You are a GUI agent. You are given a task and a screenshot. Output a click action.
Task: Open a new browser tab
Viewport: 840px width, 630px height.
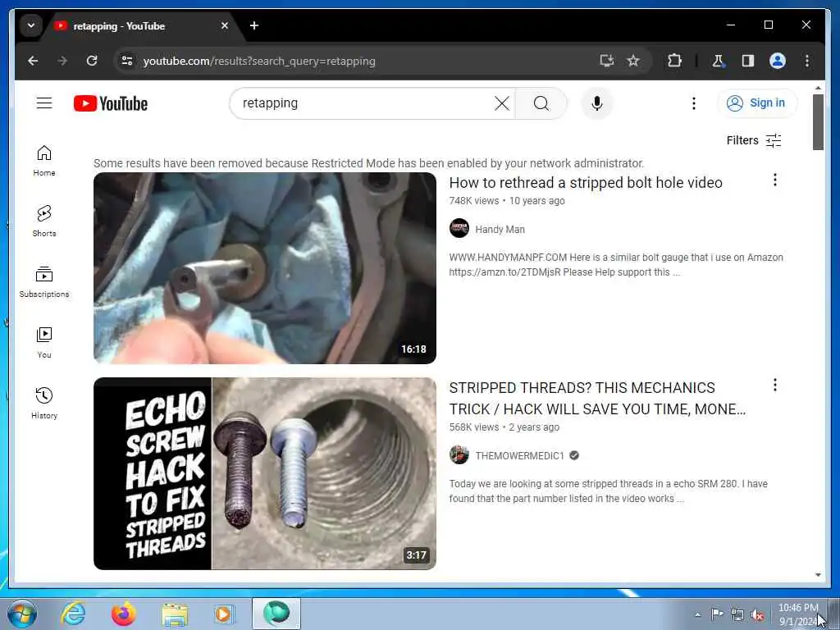tap(254, 25)
